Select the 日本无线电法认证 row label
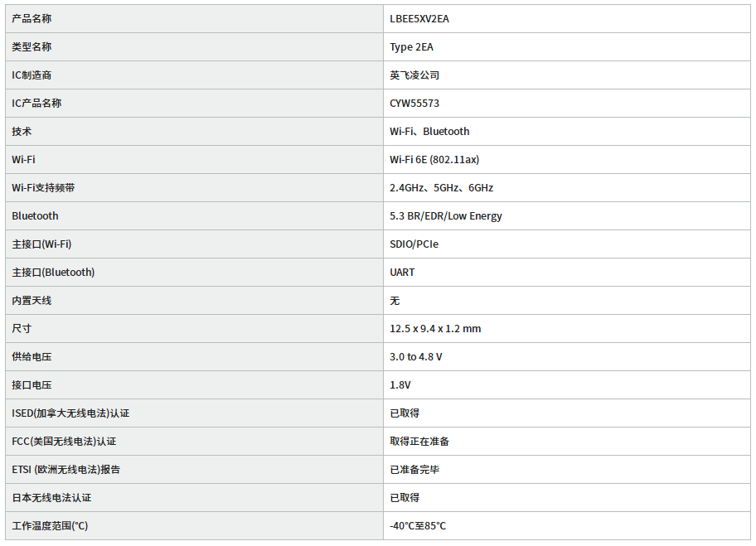Viewport: 756px width, 546px height. (51, 498)
